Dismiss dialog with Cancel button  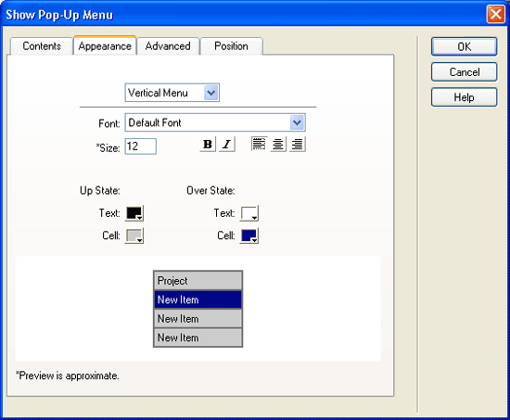click(465, 72)
